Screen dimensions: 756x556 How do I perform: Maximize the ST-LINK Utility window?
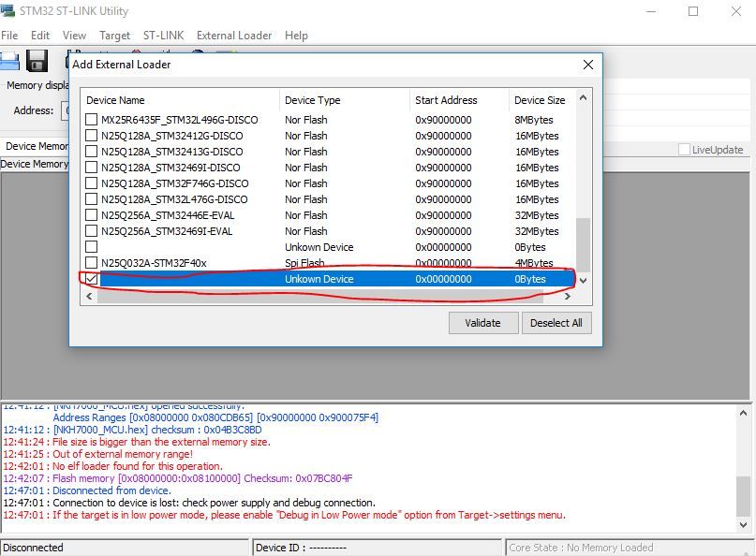click(x=693, y=11)
